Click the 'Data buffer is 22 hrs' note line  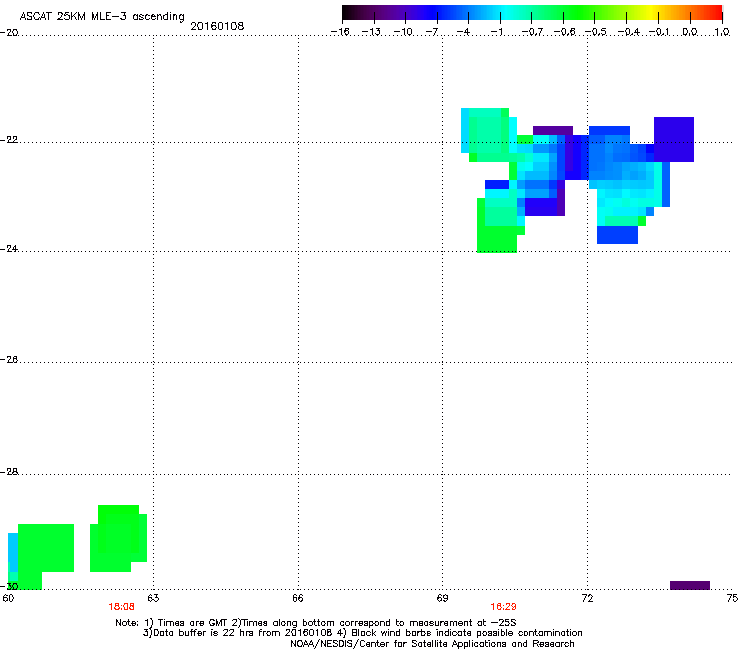click(362, 633)
